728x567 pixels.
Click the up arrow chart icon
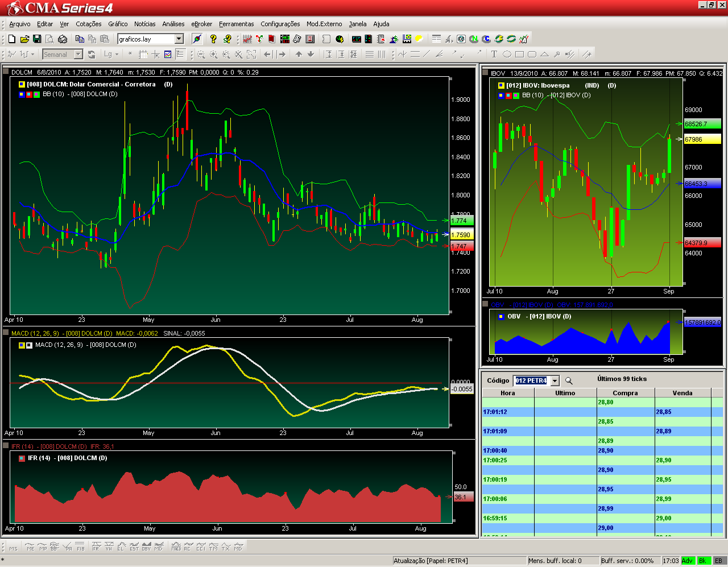pyautogui.click(x=299, y=55)
